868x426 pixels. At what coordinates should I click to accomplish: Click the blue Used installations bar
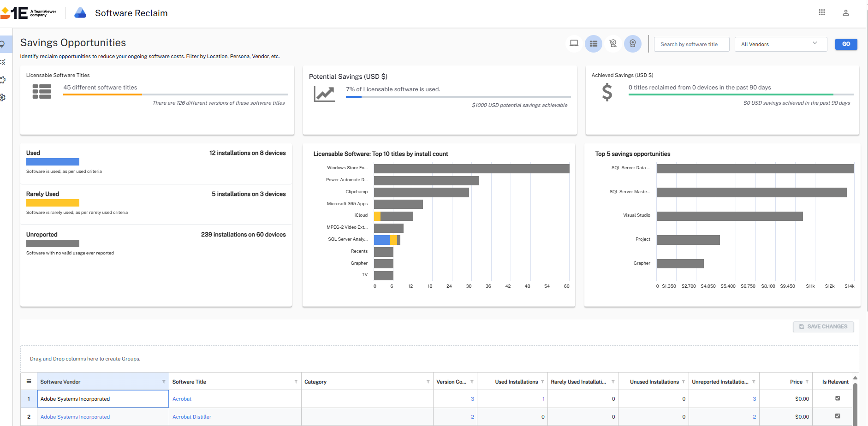[53, 162]
